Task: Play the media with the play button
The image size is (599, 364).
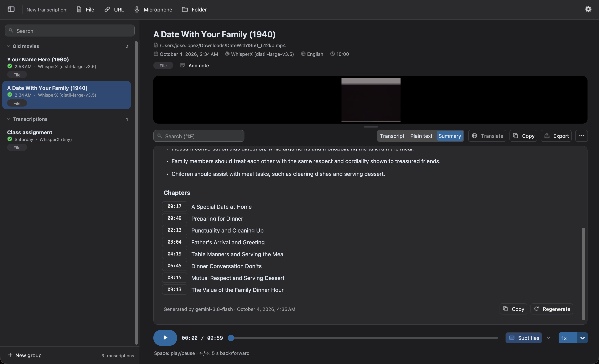Action: 165,337
